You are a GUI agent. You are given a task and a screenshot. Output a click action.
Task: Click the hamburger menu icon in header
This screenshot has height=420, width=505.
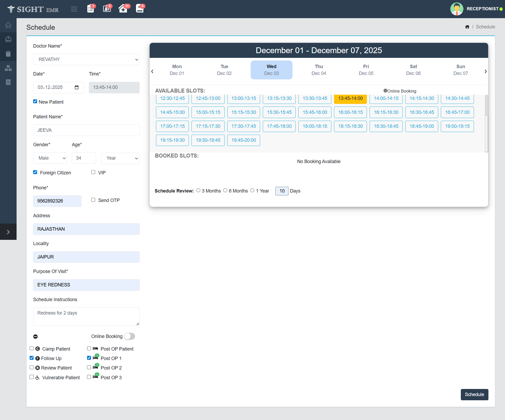pos(74,9)
